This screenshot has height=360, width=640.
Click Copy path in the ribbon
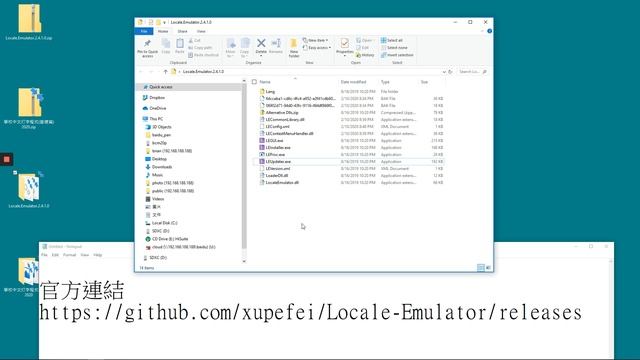200,48
